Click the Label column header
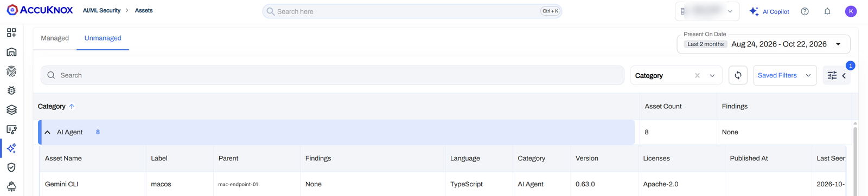868x196 pixels. [x=159, y=158]
